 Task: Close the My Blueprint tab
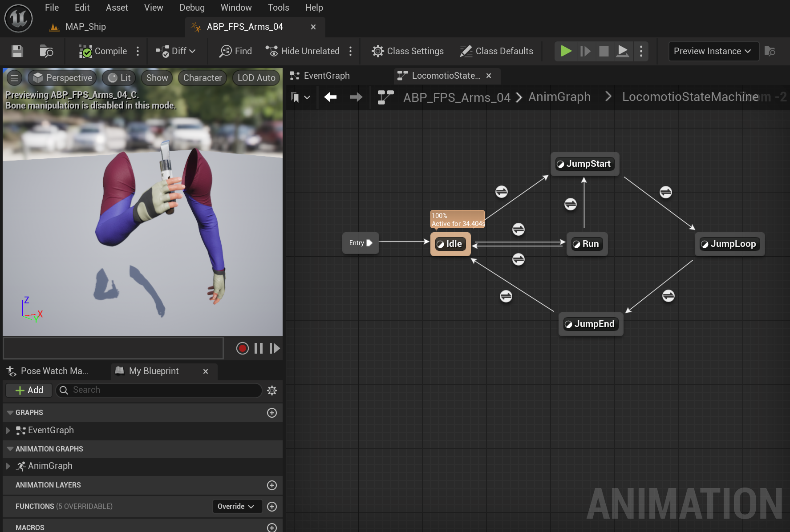(x=206, y=371)
